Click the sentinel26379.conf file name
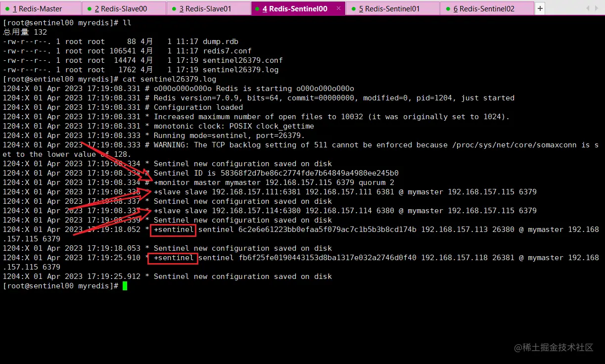Image resolution: width=605 pixels, height=364 pixels. [x=243, y=60]
